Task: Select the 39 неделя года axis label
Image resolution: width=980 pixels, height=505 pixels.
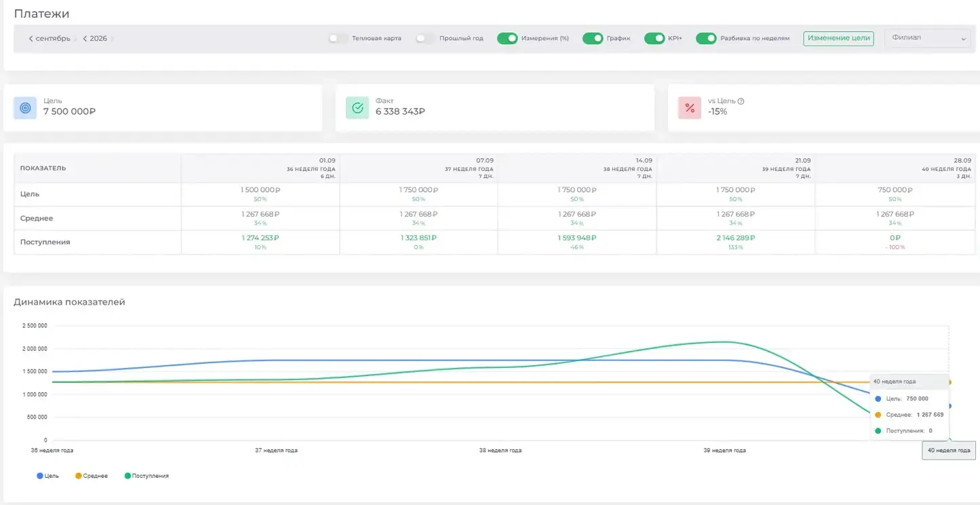Action: pos(724,450)
